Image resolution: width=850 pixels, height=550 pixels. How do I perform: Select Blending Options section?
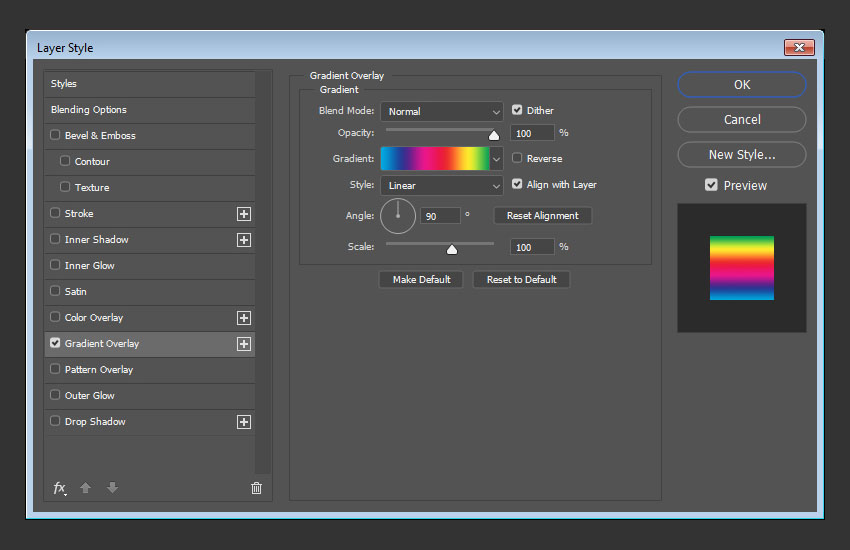tap(150, 110)
